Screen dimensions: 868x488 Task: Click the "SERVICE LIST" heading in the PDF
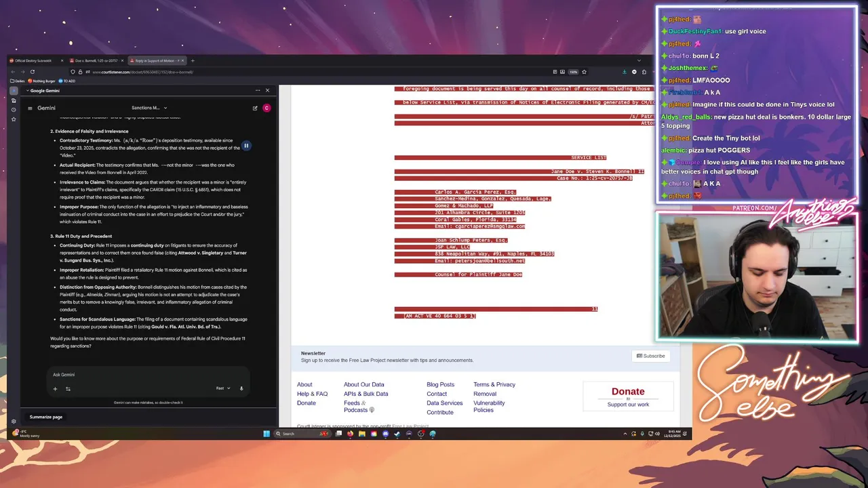pyautogui.click(x=589, y=157)
